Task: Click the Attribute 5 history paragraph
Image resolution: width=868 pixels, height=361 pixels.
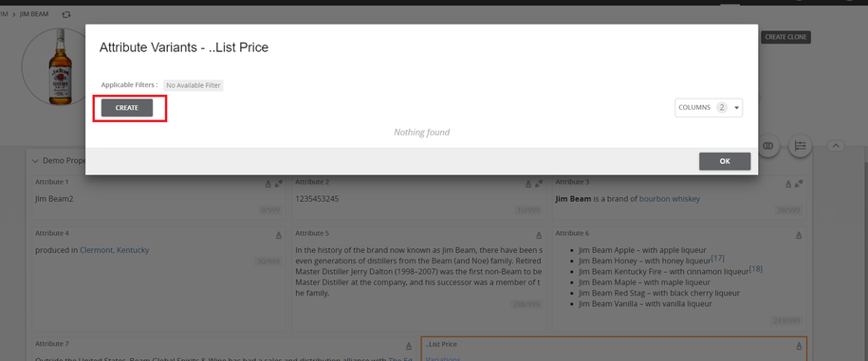Action: click(x=418, y=271)
